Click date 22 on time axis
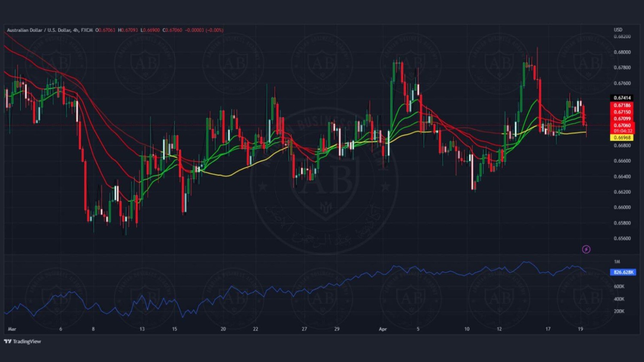644x362 pixels. [255, 329]
